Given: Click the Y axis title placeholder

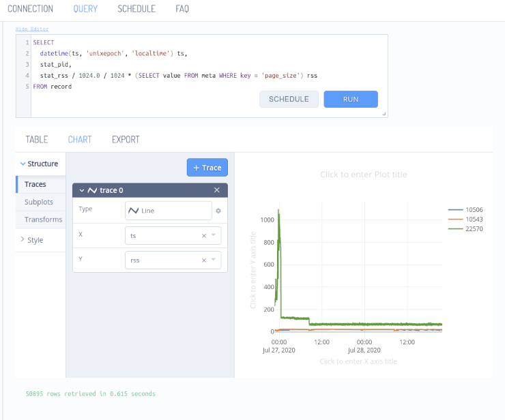Looking at the screenshot, I should pos(252,270).
